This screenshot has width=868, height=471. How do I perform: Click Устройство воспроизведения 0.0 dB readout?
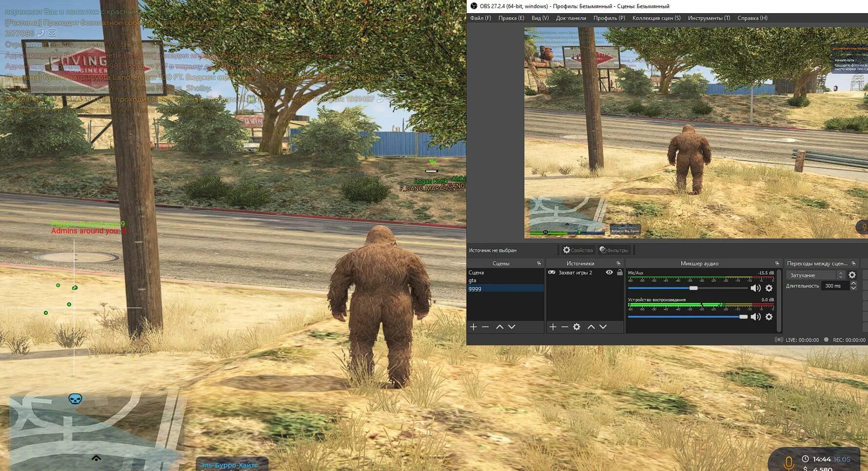(768, 300)
